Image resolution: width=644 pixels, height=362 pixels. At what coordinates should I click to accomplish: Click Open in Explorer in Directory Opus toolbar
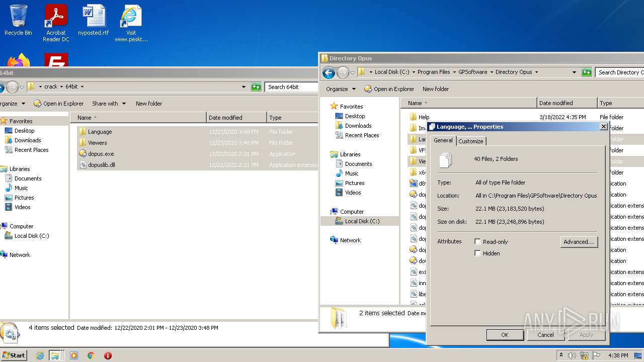tap(389, 89)
